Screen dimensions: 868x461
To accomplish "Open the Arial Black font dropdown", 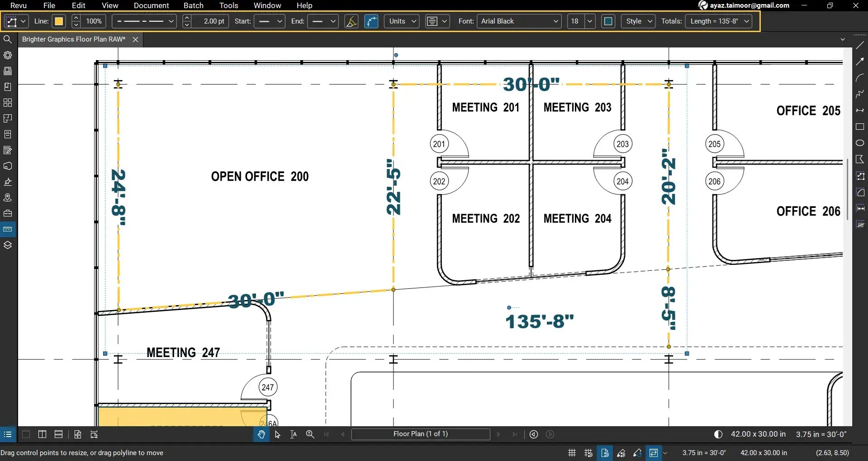I will click(x=518, y=21).
